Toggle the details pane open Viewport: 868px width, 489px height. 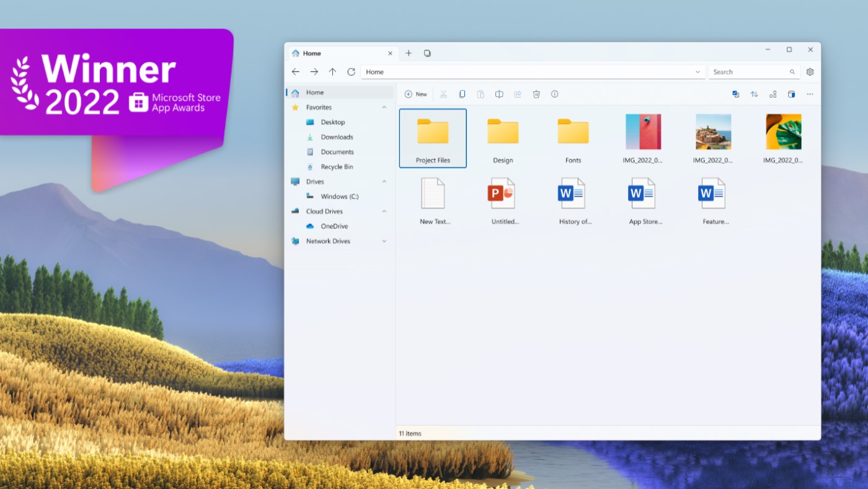[791, 94]
